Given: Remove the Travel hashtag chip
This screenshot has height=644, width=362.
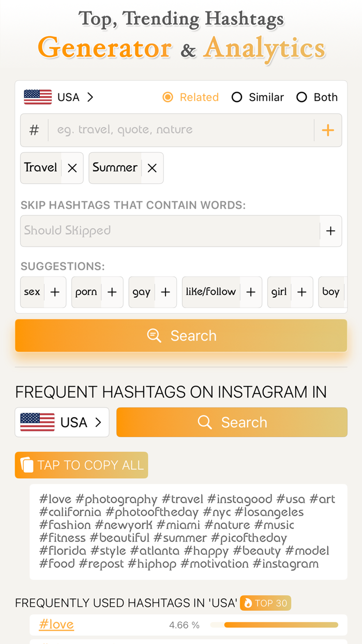Looking at the screenshot, I should pos(72,168).
